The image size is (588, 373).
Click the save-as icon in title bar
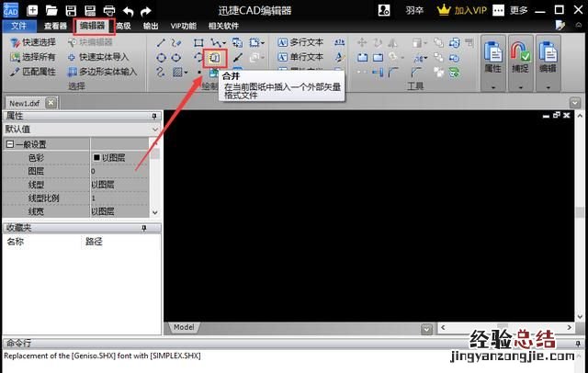click(x=90, y=10)
